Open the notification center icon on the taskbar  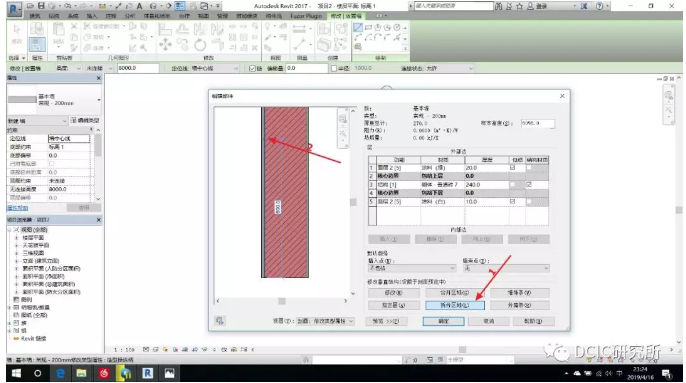[x=666, y=373]
